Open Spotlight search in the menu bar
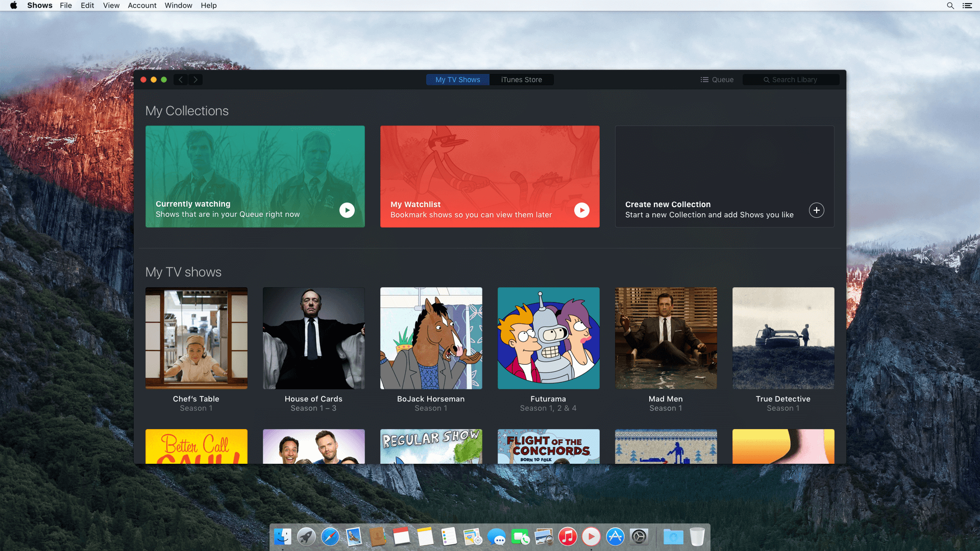The image size is (980, 551). coord(950,6)
